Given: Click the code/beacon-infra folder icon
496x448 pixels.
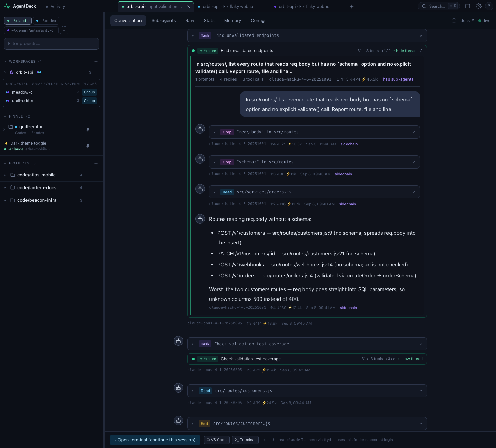Looking at the screenshot, I should click(x=13, y=200).
